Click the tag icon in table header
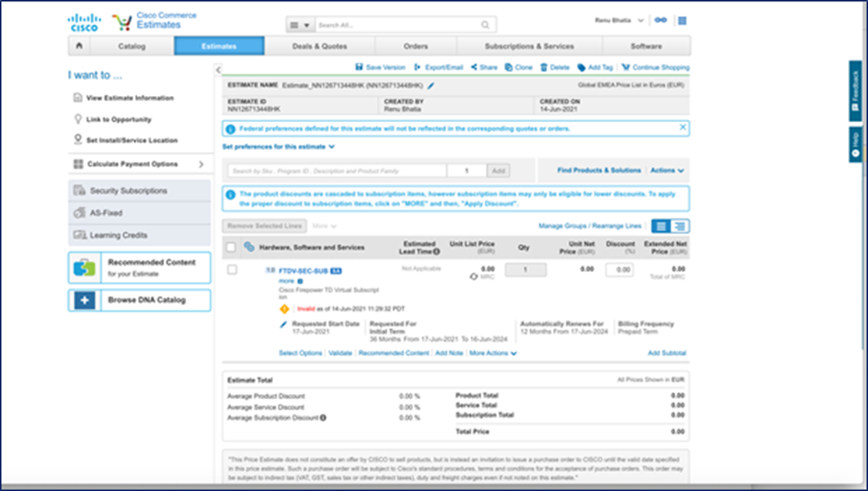This screenshot has width=868, height=491. (249, 247)
